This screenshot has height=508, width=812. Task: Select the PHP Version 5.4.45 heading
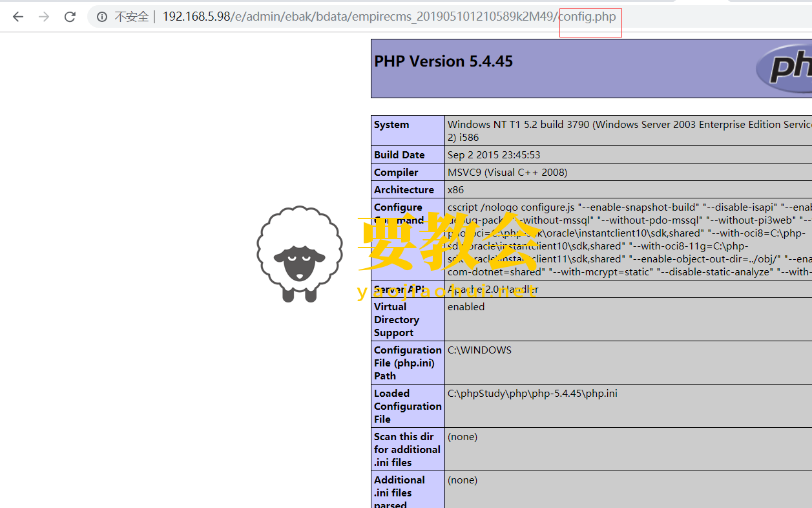click(x=443, y=61)
